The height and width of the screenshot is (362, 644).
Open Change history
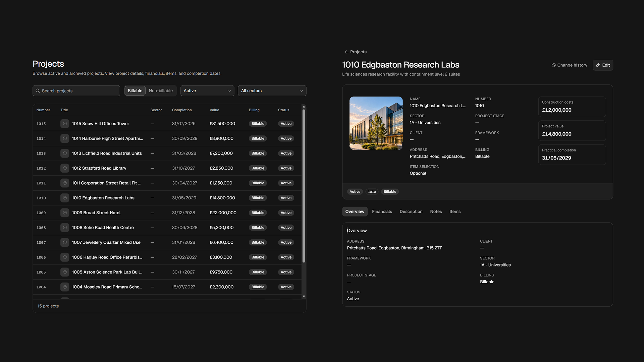tap(570, 65)
